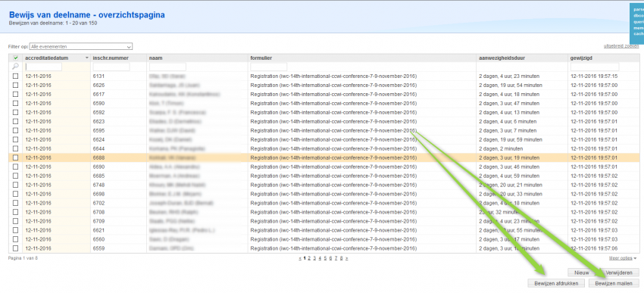Check the highlighted row numbered 6688

click(16, 157)
